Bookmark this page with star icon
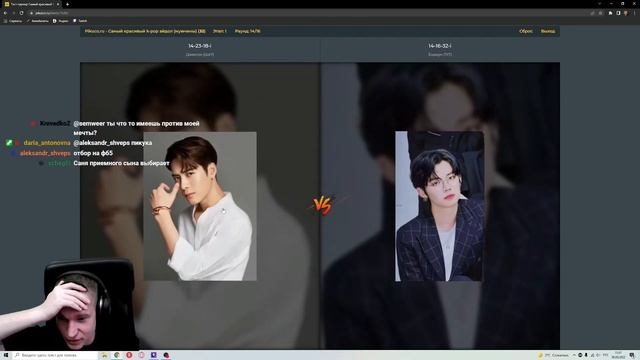Image resolution: width=640 pixels, height=360 pixels. [x=600, y=13]
